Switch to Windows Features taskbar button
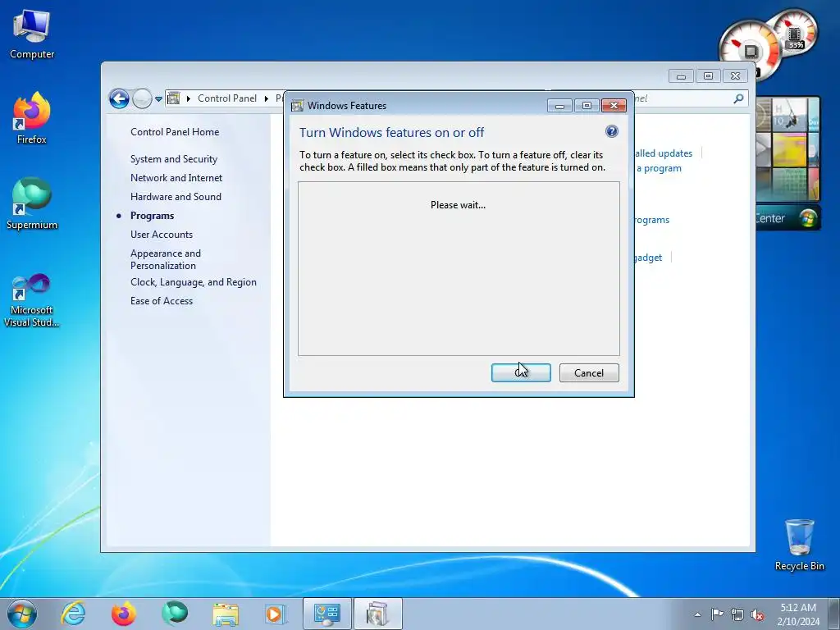This screenshot has height=630, width=840. (377, 614)
